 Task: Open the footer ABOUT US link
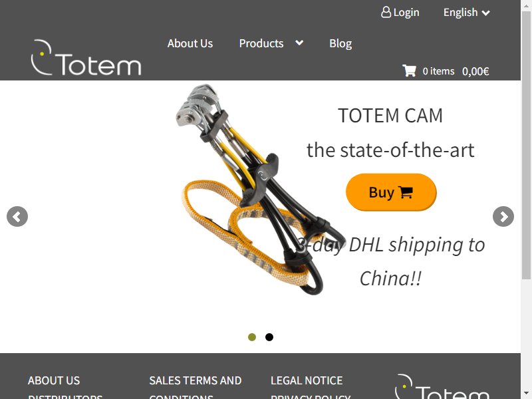pos(54,380)
